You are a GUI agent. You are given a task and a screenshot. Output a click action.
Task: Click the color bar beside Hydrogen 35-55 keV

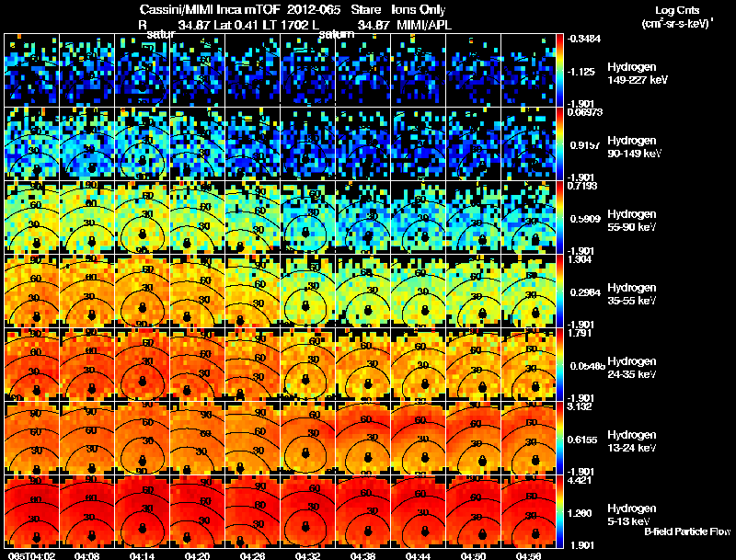coord(559,291)
